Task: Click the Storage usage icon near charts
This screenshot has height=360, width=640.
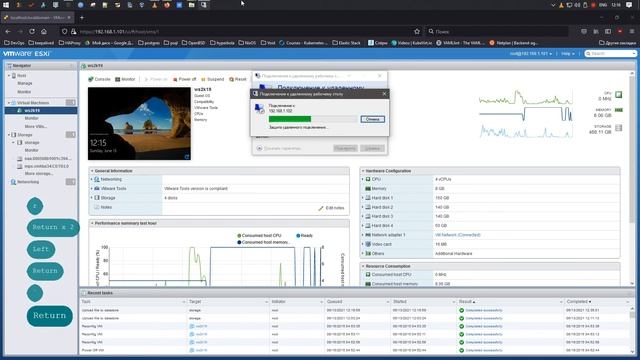Action: 619,128
